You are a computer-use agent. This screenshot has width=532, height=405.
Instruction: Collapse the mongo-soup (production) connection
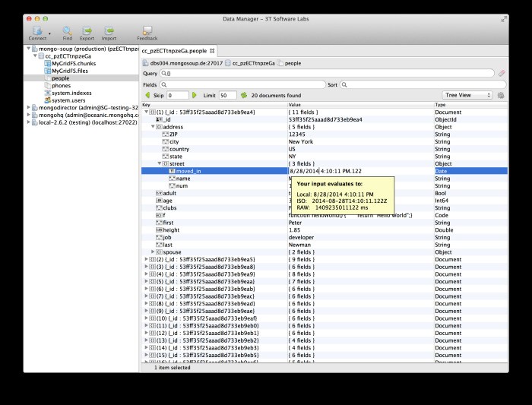click(x=29, y=49)
